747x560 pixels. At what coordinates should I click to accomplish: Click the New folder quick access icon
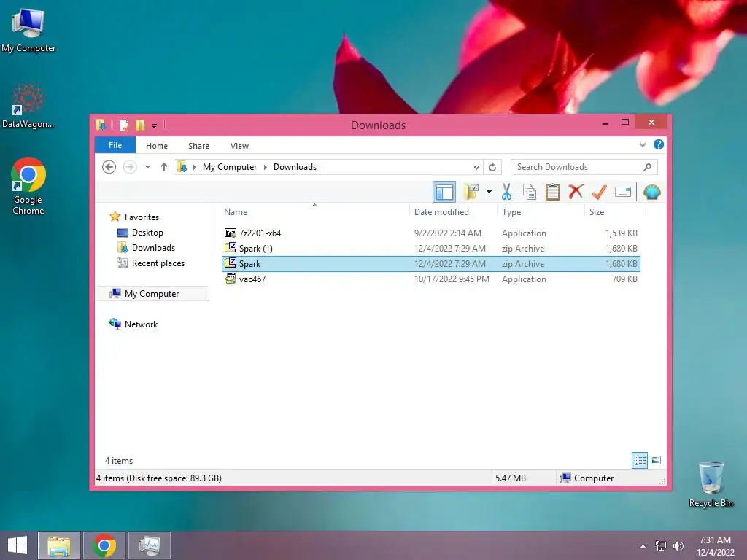coord(140,125)
